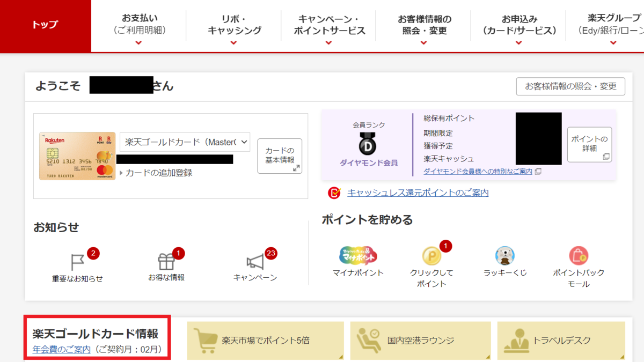Open the 重要なお知らせ flag icon

pyautogui.click(x=78, y=262)
